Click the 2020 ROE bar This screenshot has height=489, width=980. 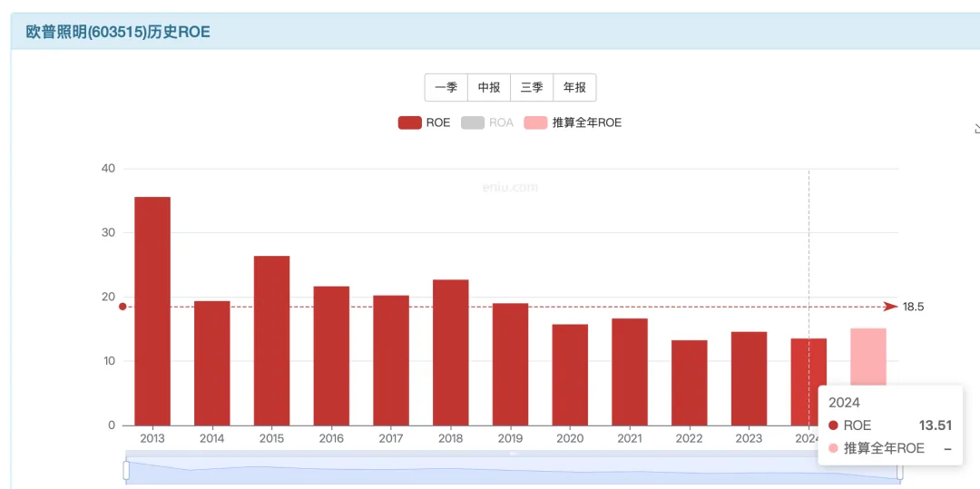tap(570, 375)
